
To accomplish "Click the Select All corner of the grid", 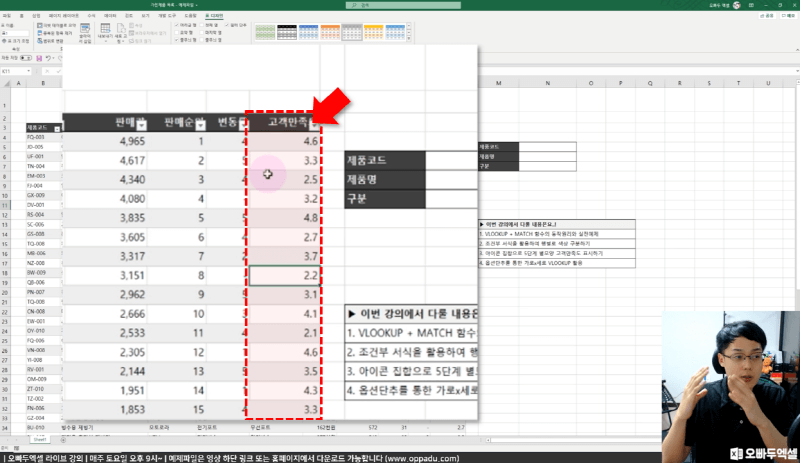I will tap(6, 83).
